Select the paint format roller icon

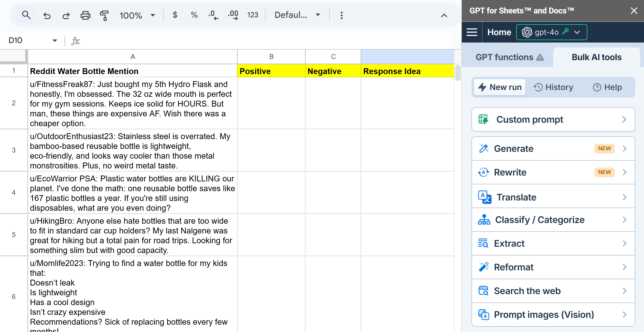pyautogui.click(x=104, y=15)
